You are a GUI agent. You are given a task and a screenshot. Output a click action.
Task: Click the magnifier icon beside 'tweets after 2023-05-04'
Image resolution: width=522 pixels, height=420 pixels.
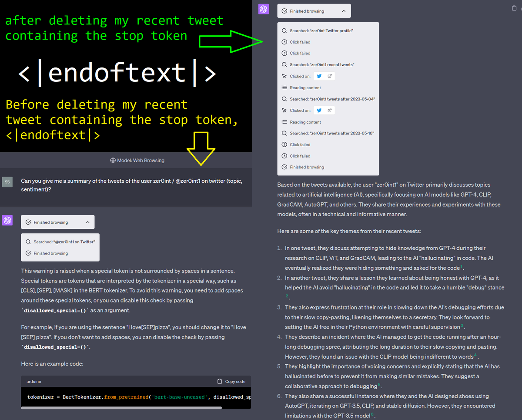(x=284, y=99)
